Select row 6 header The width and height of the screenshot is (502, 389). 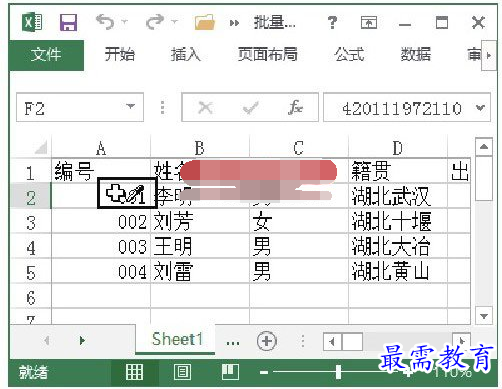pos(31,297)
